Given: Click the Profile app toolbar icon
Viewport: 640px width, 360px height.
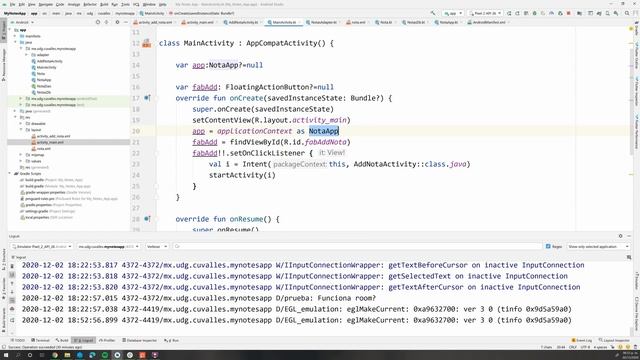Looking at the screenshot, I should (x=551, y=13).
